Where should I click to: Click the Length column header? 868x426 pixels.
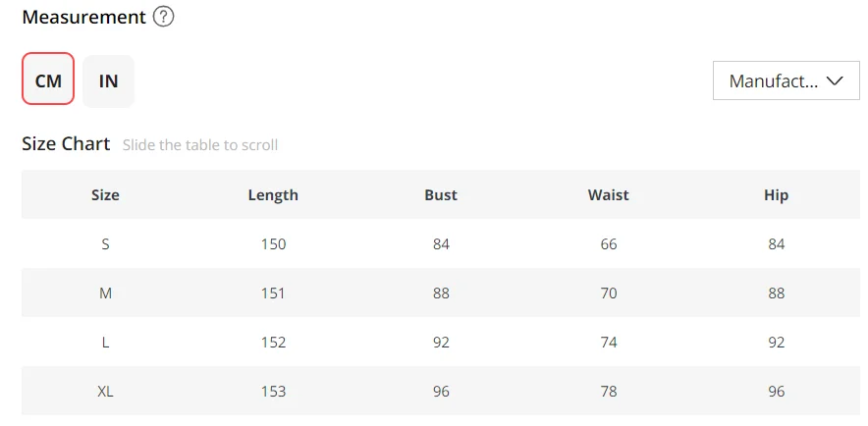273,194
